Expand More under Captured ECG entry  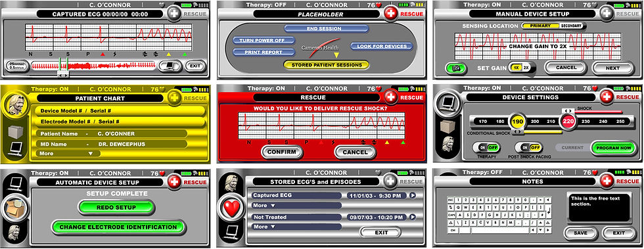tap(296, 205)
